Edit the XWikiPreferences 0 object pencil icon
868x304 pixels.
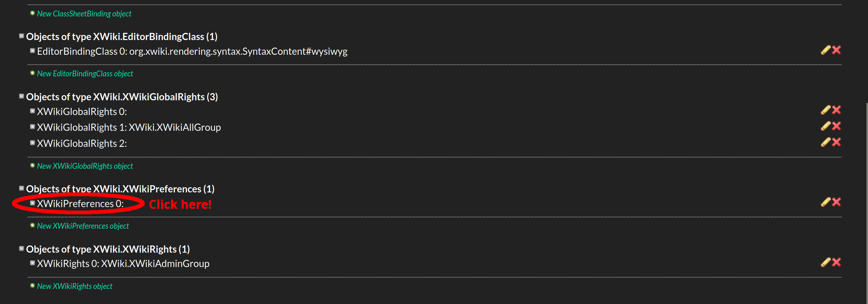[825, 202]
